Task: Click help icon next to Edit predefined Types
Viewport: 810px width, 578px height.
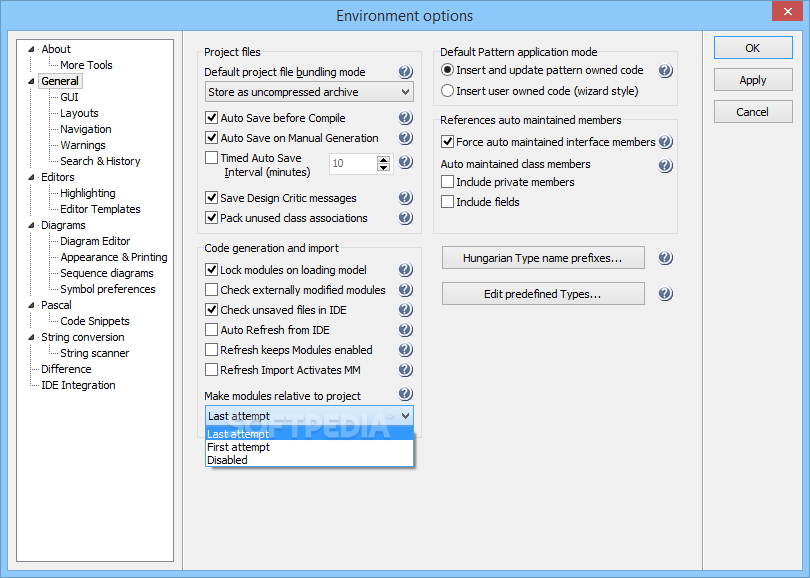Action: (665, 294)
